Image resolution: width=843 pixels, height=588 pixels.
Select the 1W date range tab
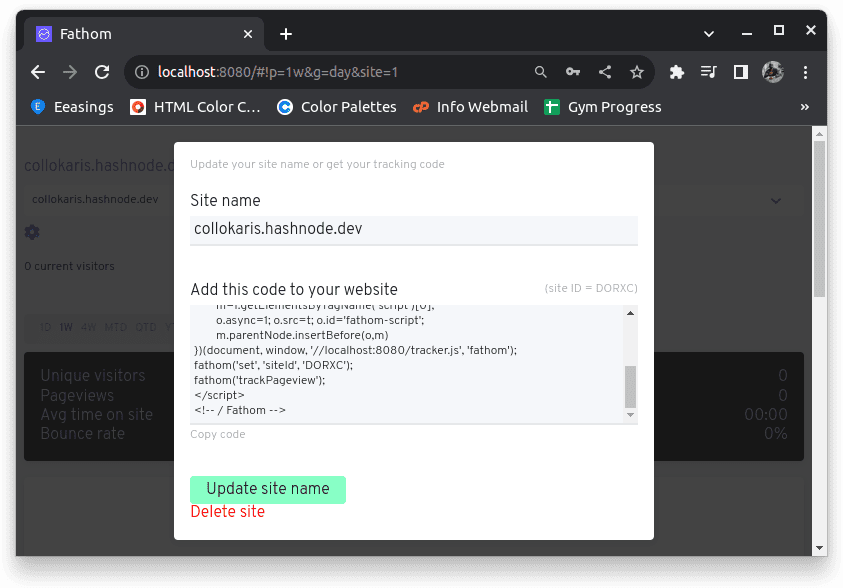[x=66, y=327]
